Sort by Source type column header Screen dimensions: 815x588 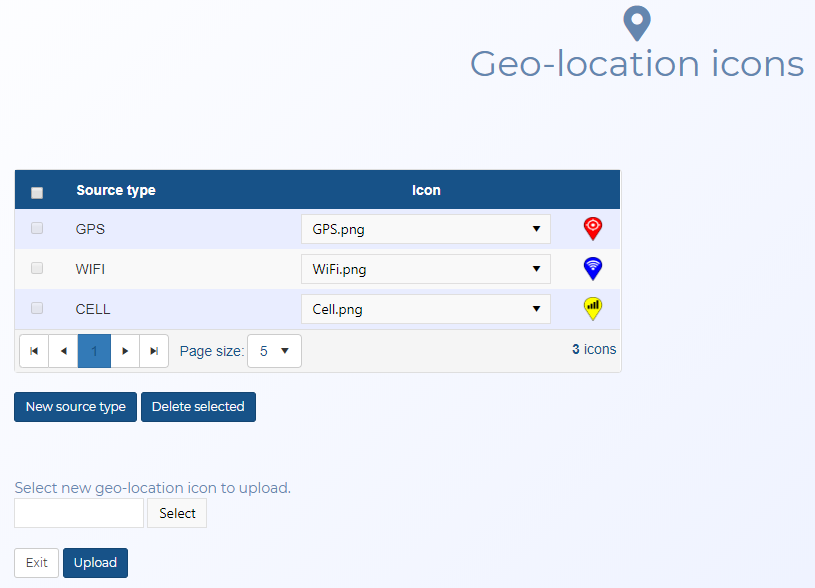tap(116, 190)
